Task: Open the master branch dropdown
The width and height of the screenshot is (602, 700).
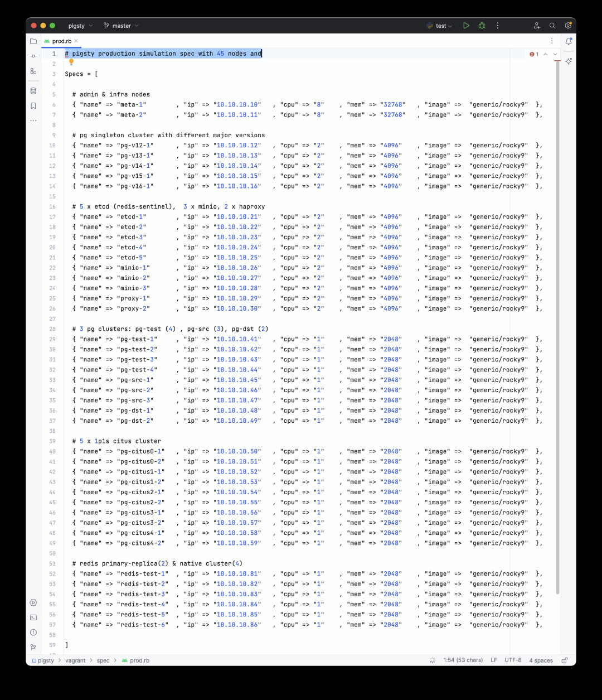Action: (x=121, y=26)
